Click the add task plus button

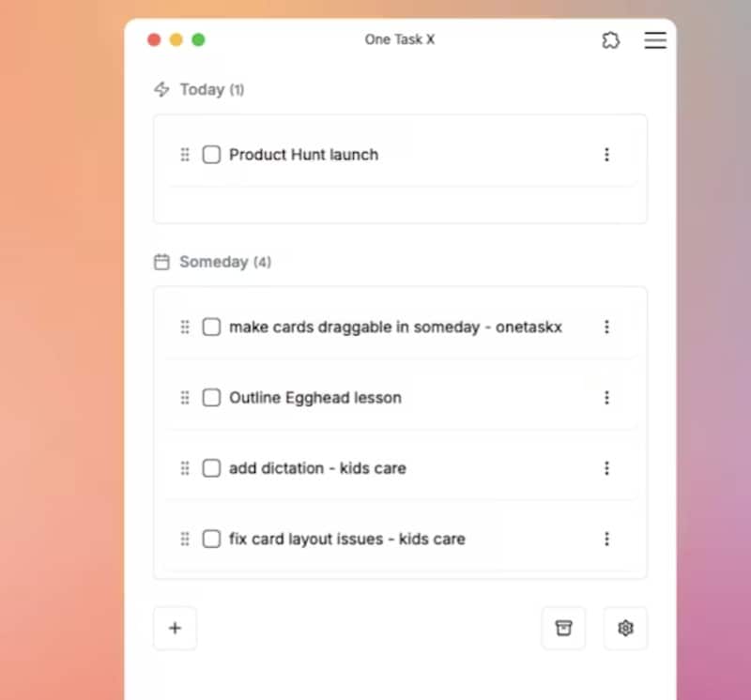coord(176,628)
